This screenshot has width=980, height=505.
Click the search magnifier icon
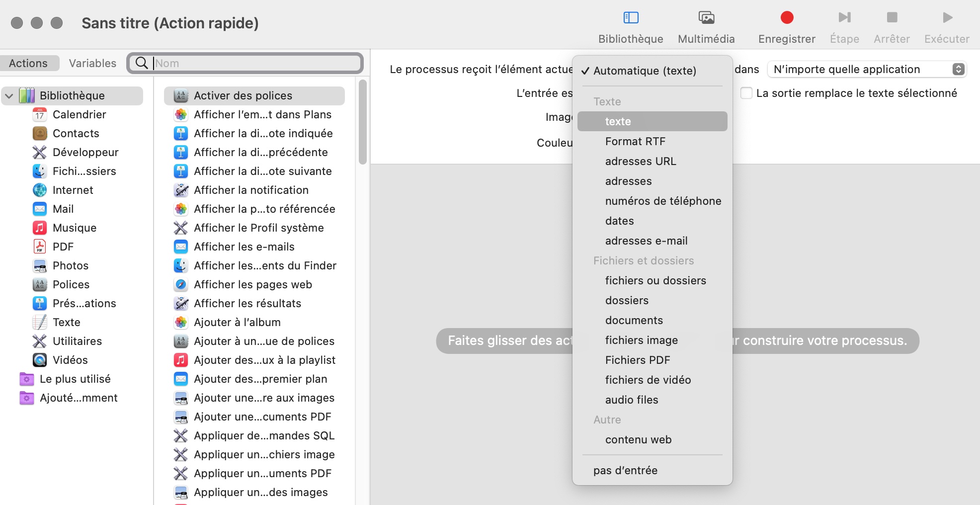tap(142, 63)
